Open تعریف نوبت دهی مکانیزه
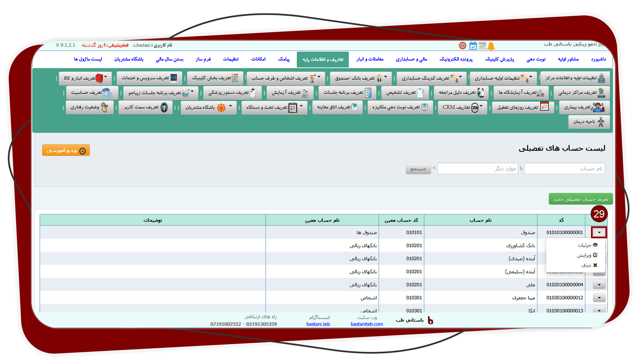The height and width of the screenshot is (362, 644). tap(400, 107)
